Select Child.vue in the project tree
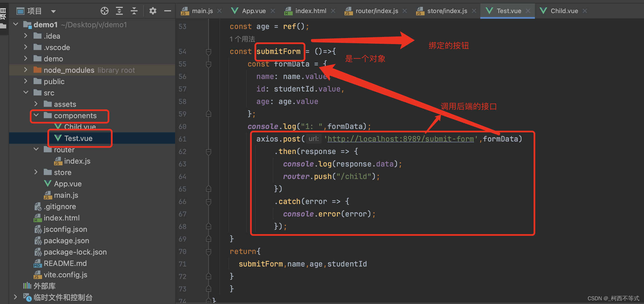The width and height of the screenshot is (644, 304). pyautogui.click(x=80, y=127)
